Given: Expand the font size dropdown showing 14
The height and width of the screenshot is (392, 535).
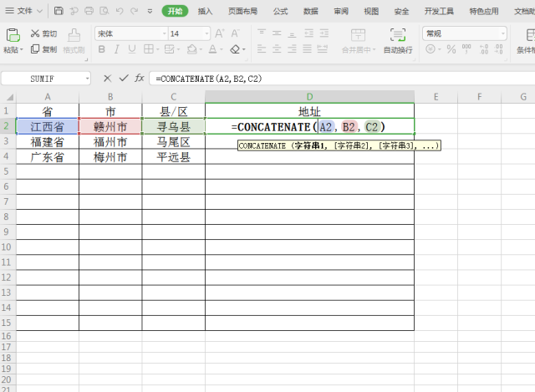Looking at the screenshot, I should point(204,33).
